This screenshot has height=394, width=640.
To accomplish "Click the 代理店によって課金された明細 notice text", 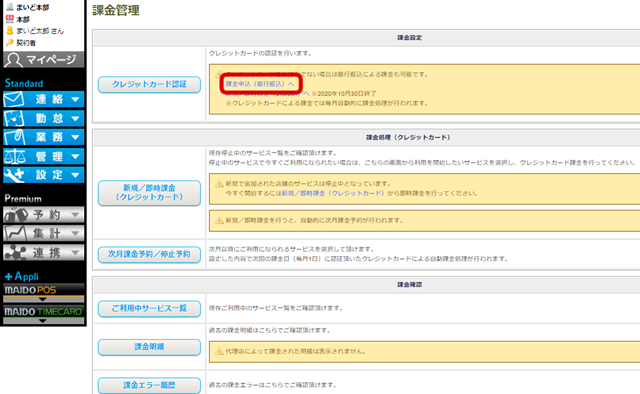I will [x=296, y=352].
